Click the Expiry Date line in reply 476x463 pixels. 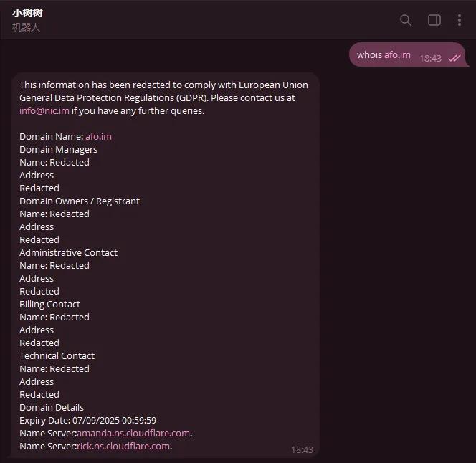point(87,421)
